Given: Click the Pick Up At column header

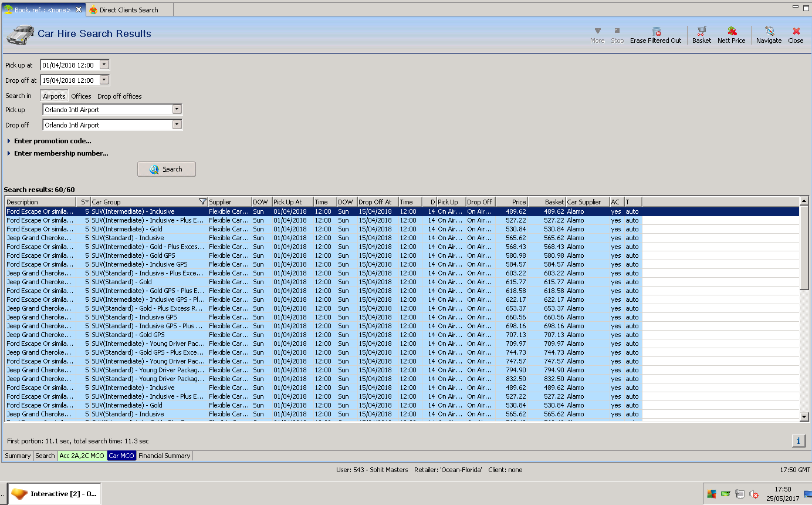Looking at the screenshot, I should 292,202.
